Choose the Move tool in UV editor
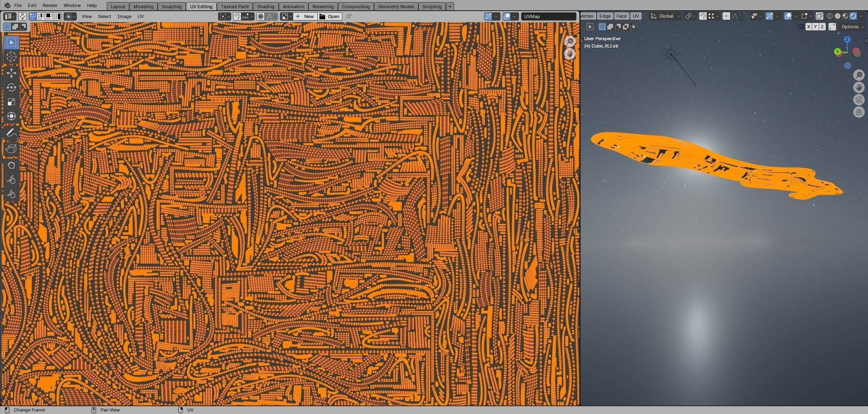This screenshot has width=868, height=414. coord(11,73)
